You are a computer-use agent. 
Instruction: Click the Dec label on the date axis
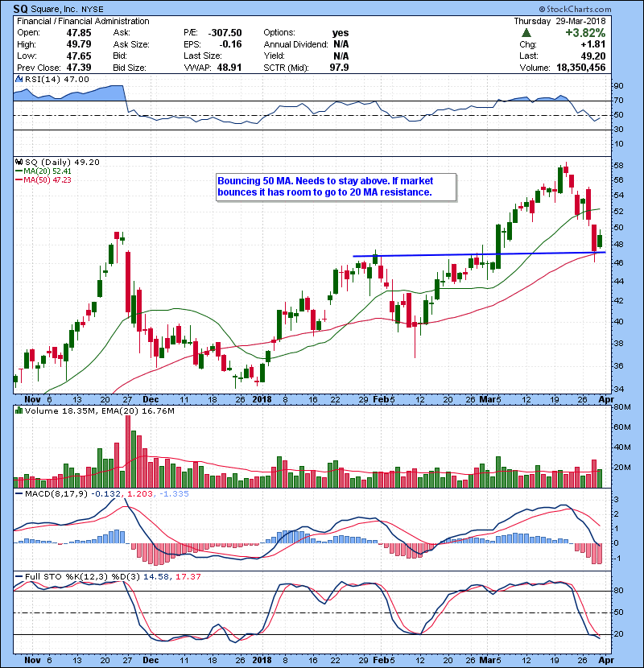[x=151, y=398]
